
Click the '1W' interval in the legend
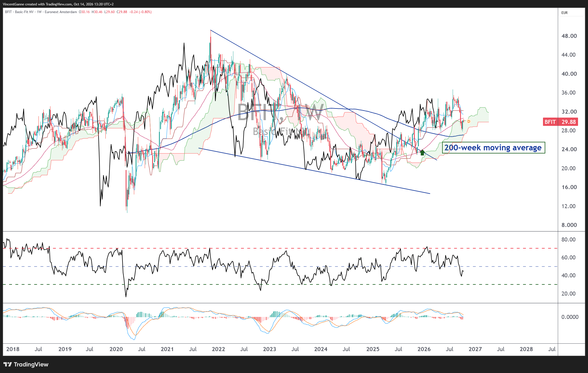[39, 12]
